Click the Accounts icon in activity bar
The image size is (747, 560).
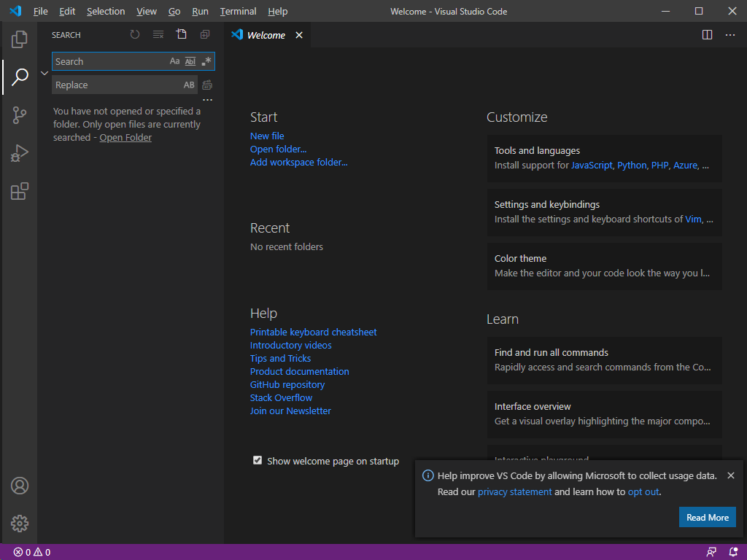[20, 486]
